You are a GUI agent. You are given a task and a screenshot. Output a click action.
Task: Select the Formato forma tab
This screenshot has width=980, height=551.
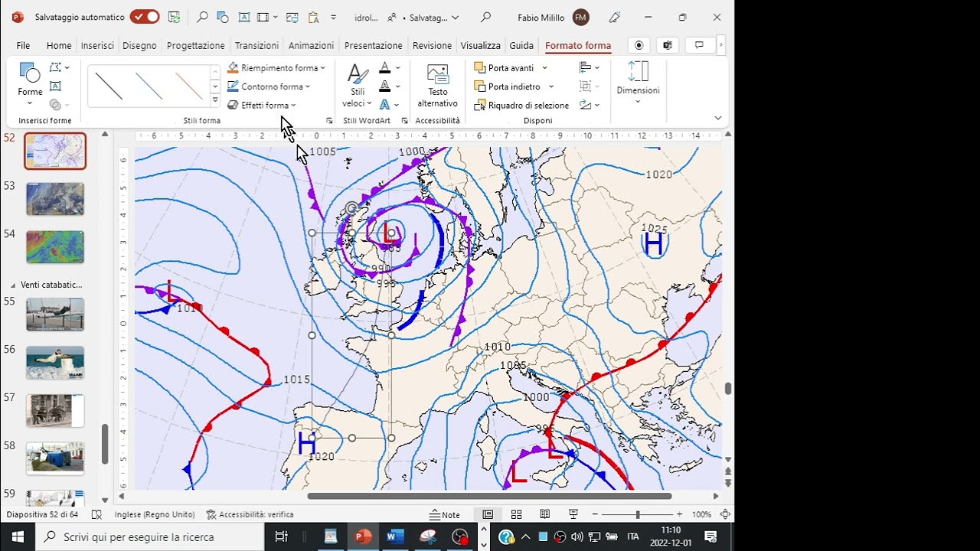(578, 45)
